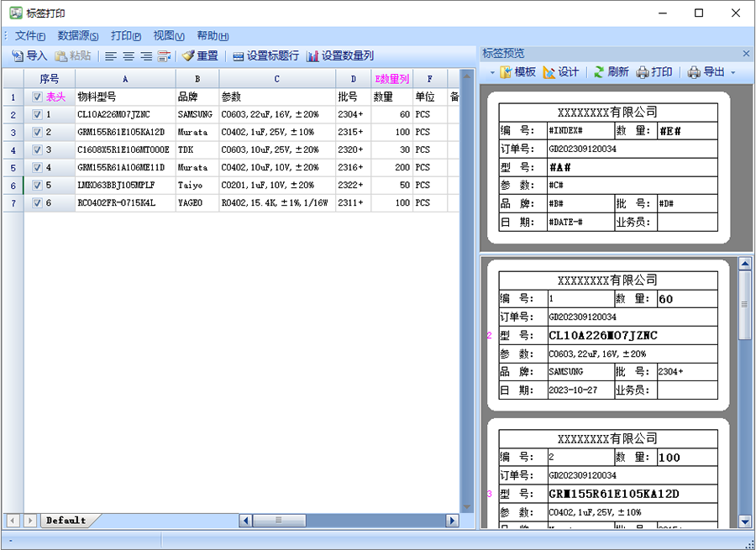756x550 pixels.
Task: Expand the 导出 (Export) dropdown arrow
Action: pos(732,73)
